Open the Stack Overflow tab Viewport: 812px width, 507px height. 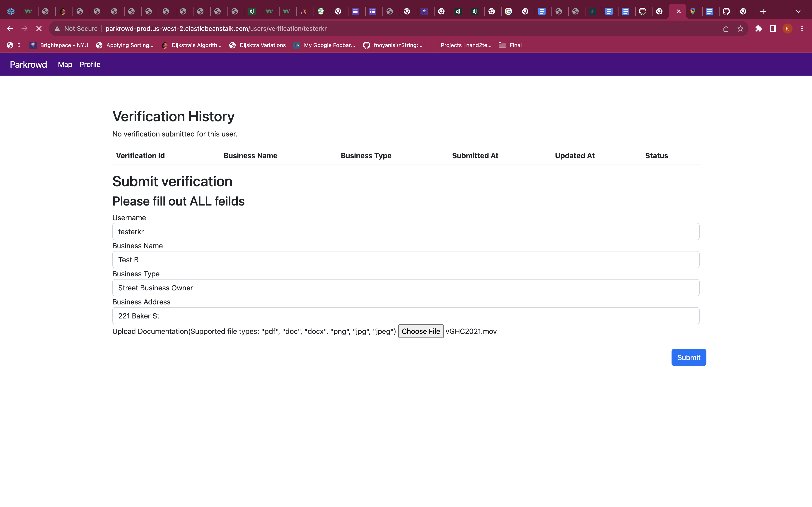tap(304, 11)
